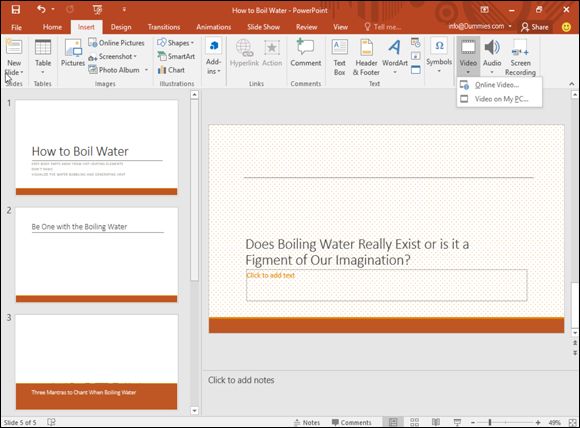Toggle the Comments pane in status bar
Image resolution: width=580 pixels, height=428 pixels.
click(351, 422)
